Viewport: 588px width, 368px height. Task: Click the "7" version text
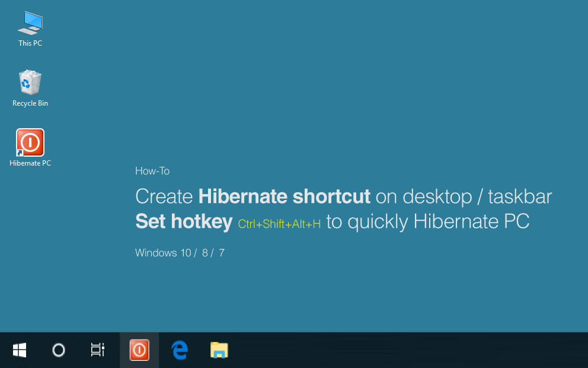[x=221, y=253]
